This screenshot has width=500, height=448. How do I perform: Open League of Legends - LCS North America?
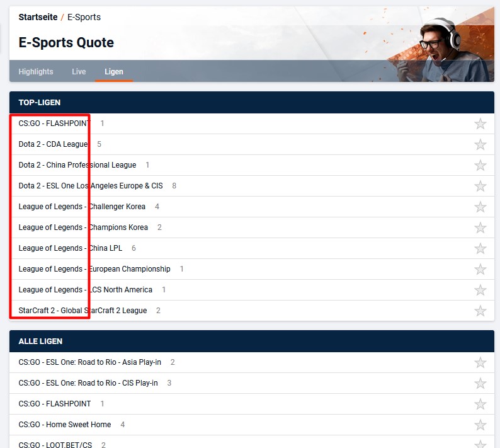86,289
